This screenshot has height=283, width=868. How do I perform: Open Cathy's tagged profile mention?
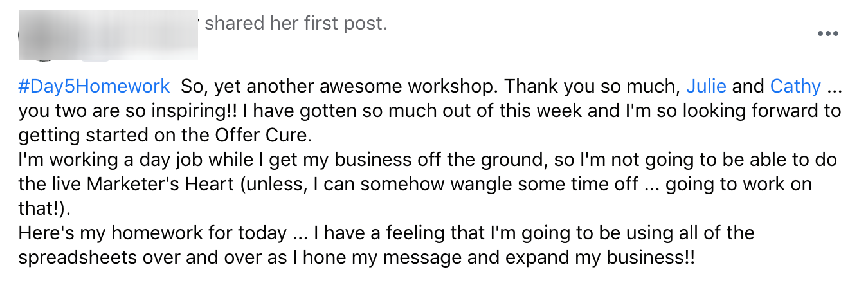795,86
